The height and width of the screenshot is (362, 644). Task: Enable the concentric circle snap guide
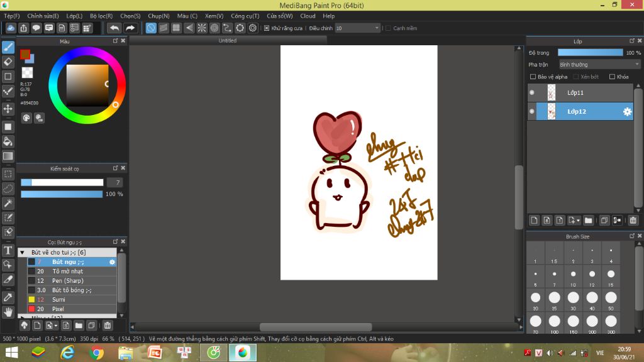click(214, 28)
